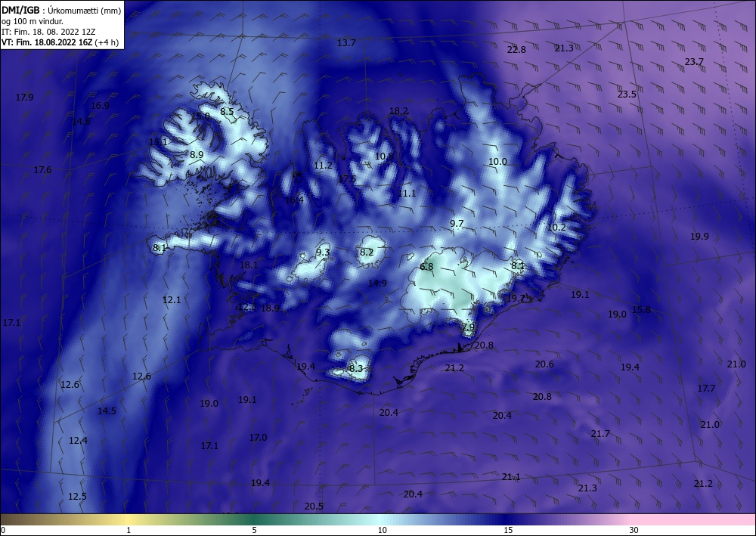Click the 5 label on the color scale
The height and width of the screenshot is (536, 756).
(x=254, y=530)
